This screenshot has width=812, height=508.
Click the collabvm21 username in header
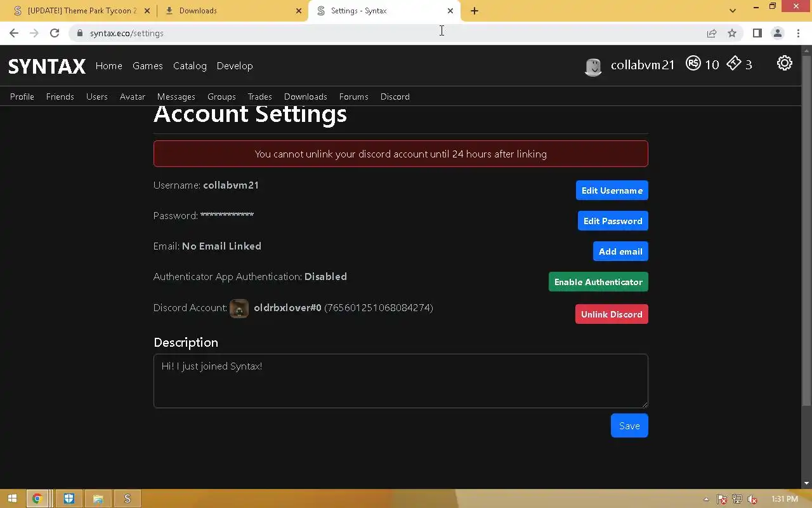coord(643,65)
